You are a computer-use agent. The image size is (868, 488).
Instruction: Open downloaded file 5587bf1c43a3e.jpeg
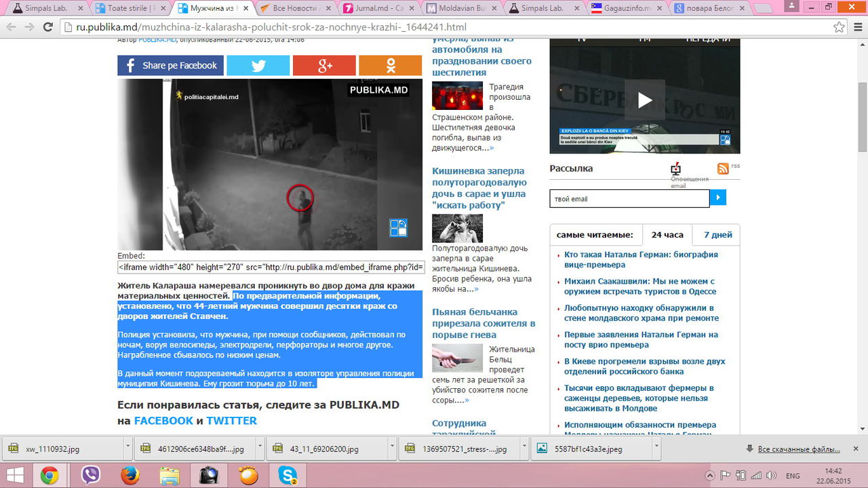tap(591, 449)
